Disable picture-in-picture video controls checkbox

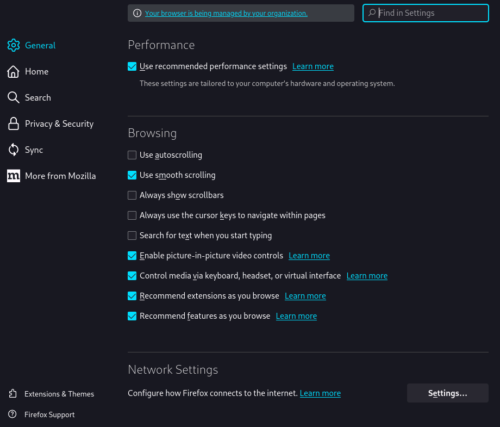132,256
